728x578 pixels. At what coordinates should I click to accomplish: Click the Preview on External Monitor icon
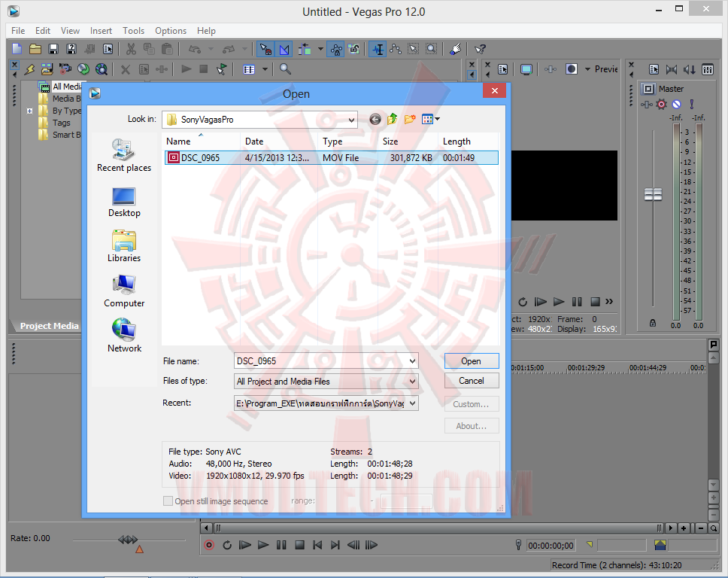coord(526,69)
